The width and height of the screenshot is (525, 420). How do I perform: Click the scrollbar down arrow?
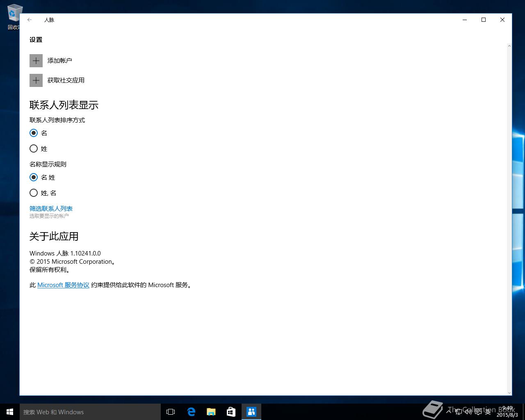click(509, 393)
